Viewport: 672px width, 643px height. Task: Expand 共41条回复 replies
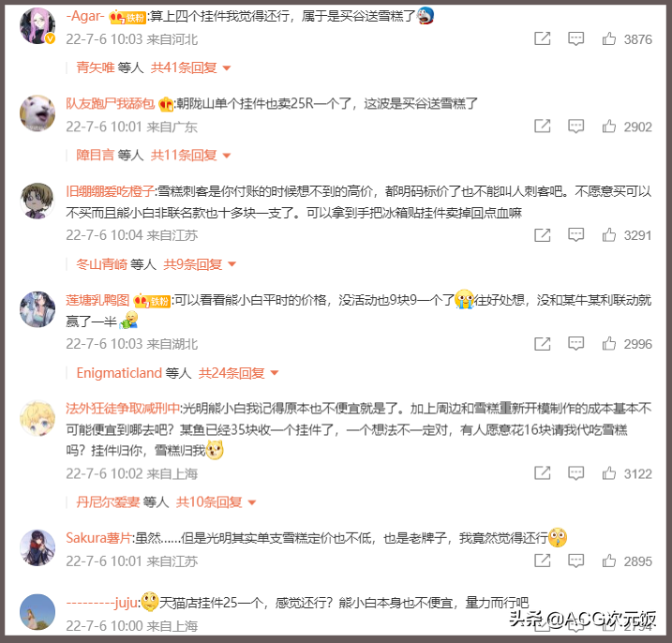[190, 67]
